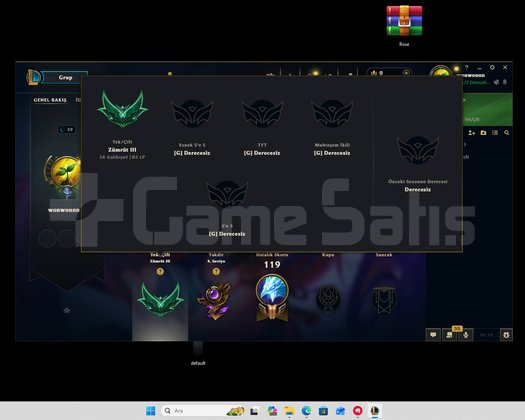
Task: Click the 119 mastery score crest
Action: click(272, 297)
